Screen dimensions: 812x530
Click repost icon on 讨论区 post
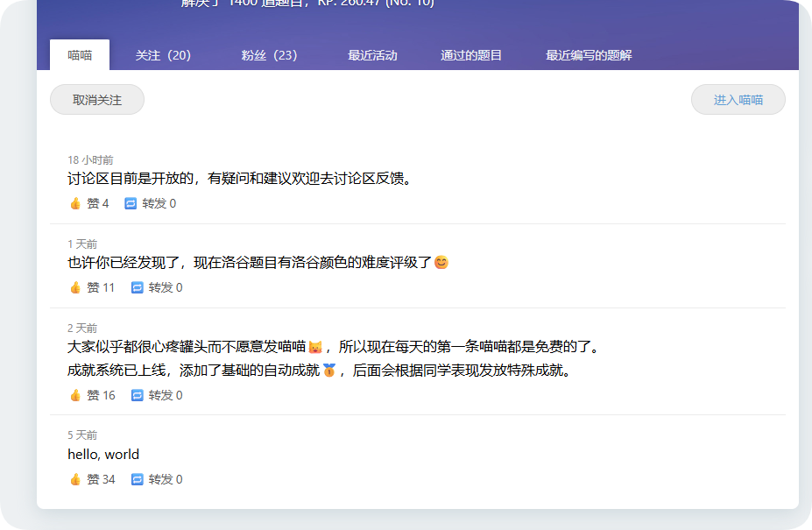(x=131, y=203)
